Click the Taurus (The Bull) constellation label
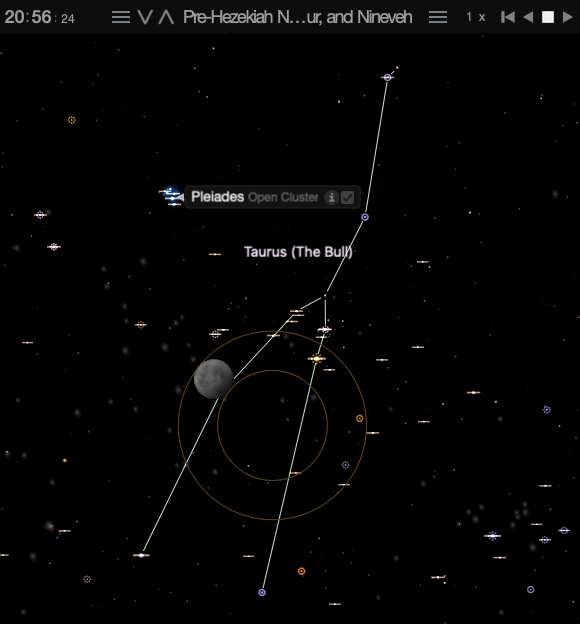The width and height of the screenshot is (580, 624). 298,252
